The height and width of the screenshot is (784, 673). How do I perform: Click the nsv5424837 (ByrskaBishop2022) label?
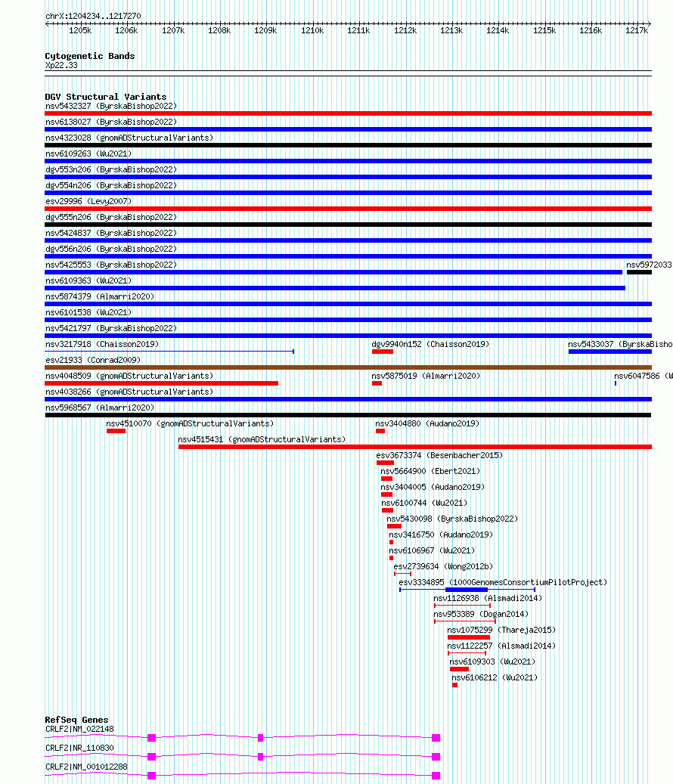point(111,233)
